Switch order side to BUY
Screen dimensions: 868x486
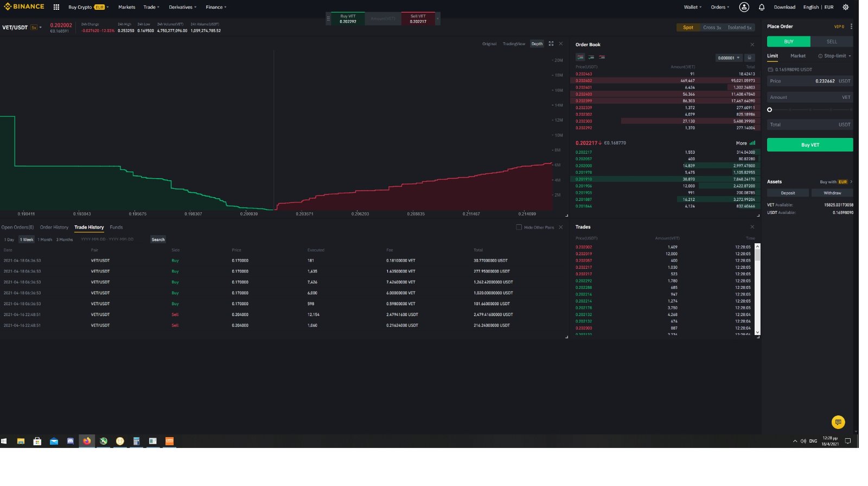(x=789, y=41)
